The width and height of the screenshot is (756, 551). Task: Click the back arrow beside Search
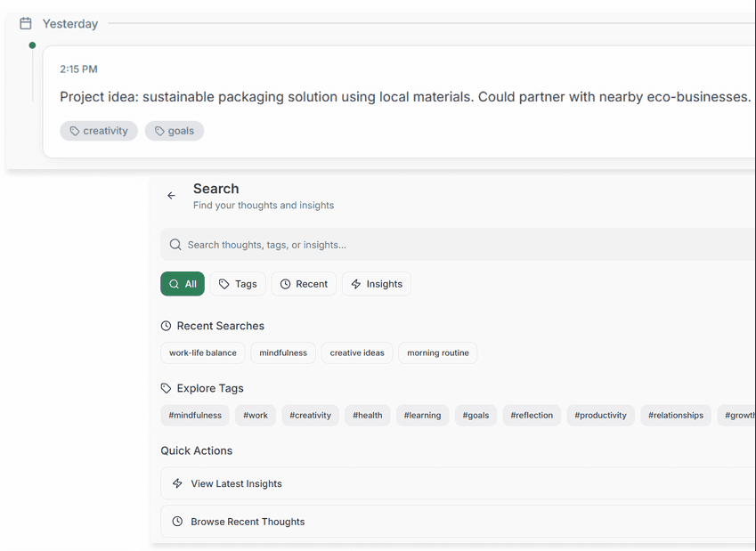point(171,196)
